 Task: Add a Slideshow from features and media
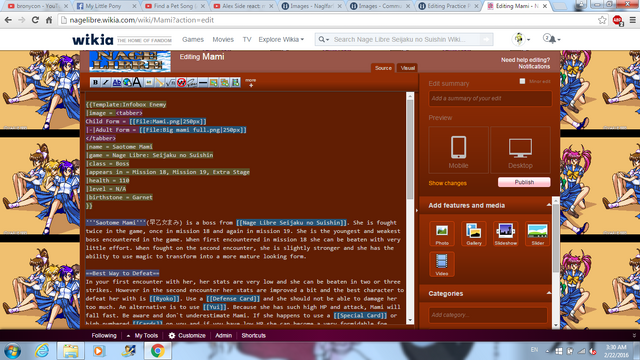[506, 234]
